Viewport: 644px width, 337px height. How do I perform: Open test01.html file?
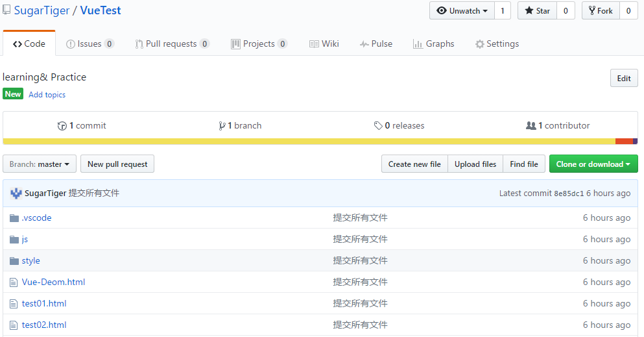click(x=44, y=303)
